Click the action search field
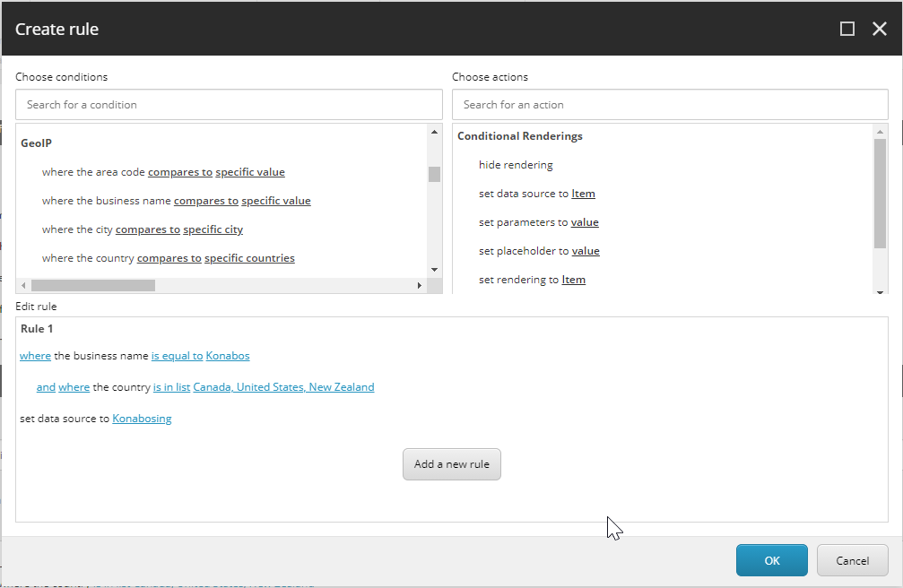Screen dimensions: 903x588 [669, 105]
